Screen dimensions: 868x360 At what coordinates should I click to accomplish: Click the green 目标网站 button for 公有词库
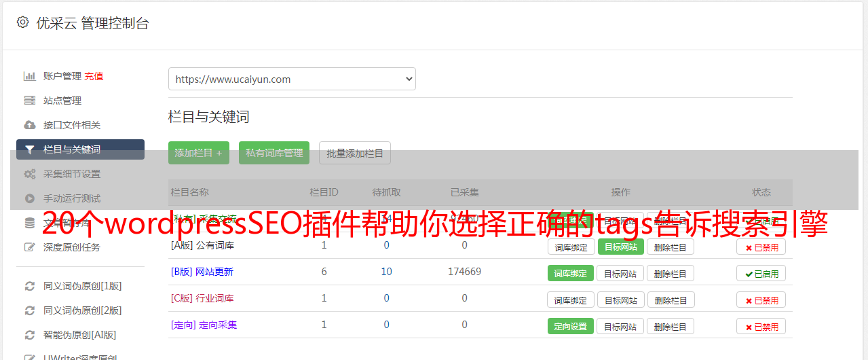[x=620, y=247]
